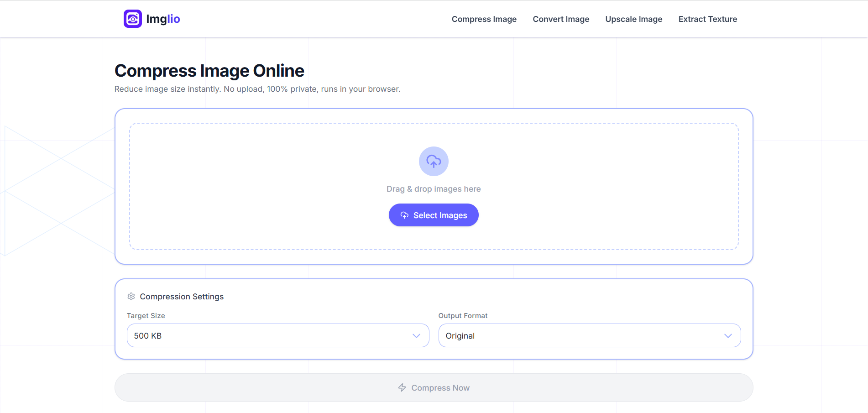This screenshot has height=413, width=868.
Task: Click the 'Reduce image size instantly' subtitle
Action: tap(257, 89)
